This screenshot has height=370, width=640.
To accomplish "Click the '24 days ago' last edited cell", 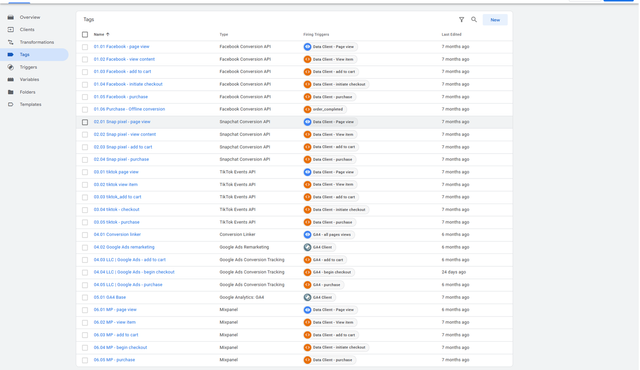I will [453, 272].
